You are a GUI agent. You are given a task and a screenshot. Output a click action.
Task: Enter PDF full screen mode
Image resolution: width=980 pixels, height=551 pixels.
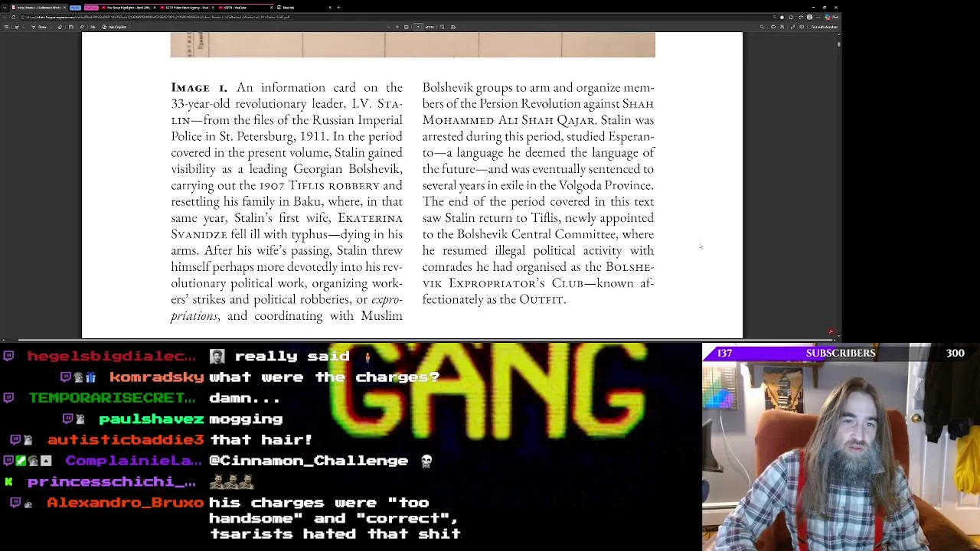pos(792,27)
